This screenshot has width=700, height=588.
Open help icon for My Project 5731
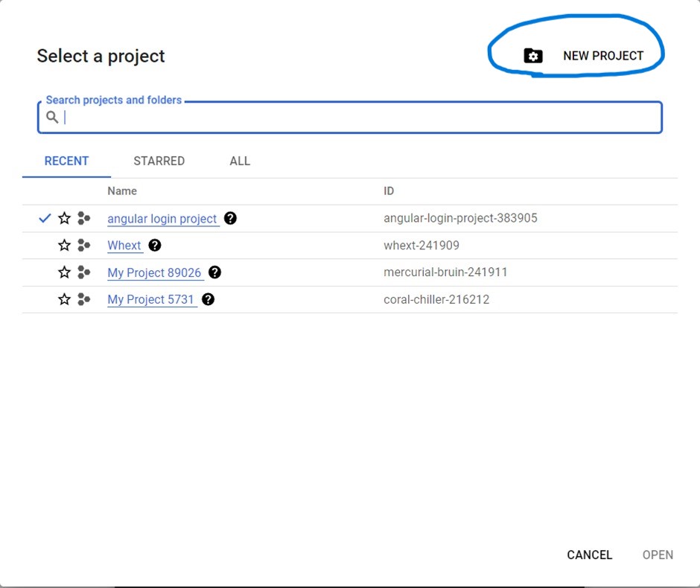pyautogui.click(x=208, y=299)
